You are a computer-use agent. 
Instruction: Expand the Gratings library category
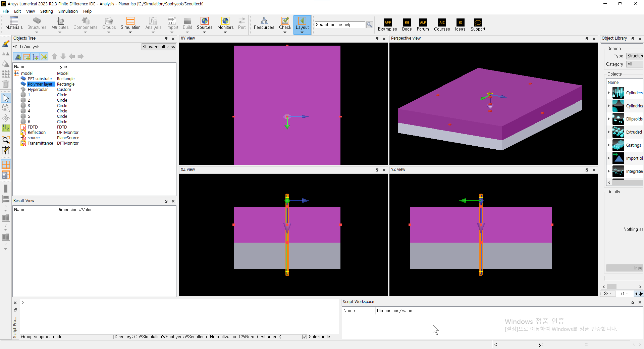(x=609, y=145)
